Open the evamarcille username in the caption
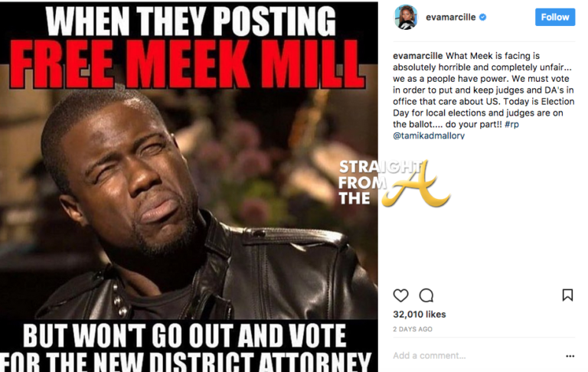588x372 pixels. pos(418,56)
